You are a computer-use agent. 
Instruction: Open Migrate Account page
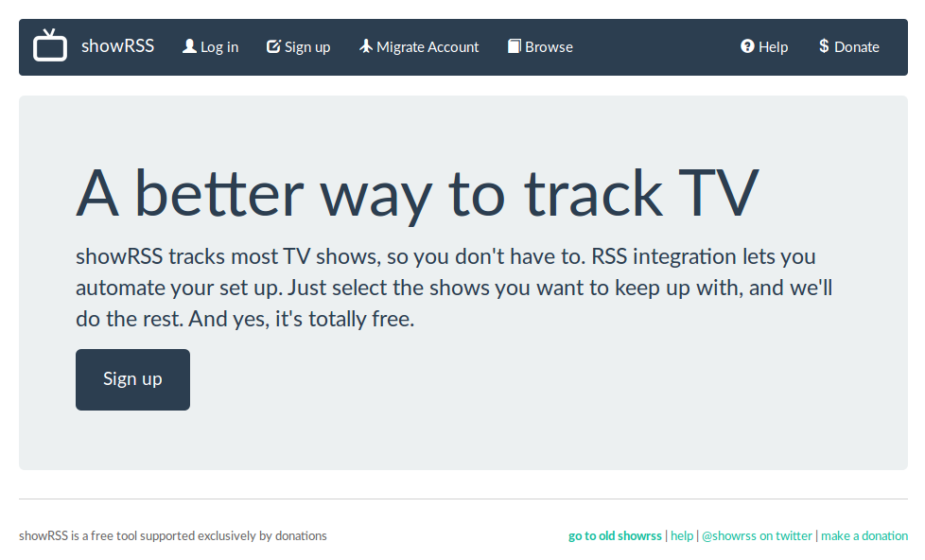pyautogui.click(x=419, y=47)
